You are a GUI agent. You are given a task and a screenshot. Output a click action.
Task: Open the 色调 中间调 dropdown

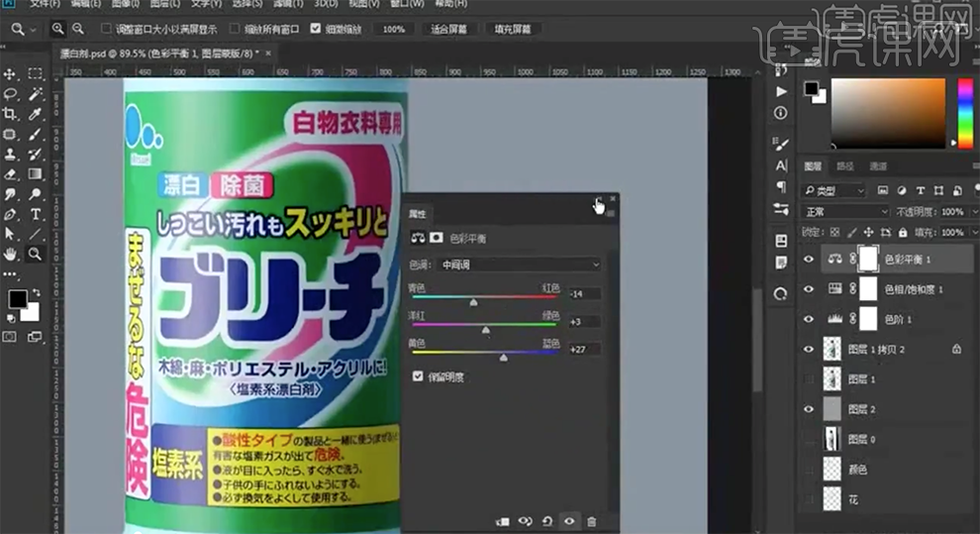tap(521, 265)
